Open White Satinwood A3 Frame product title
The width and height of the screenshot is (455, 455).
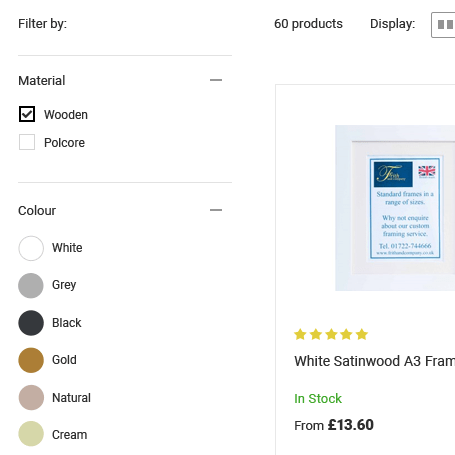tap(374, 361)
